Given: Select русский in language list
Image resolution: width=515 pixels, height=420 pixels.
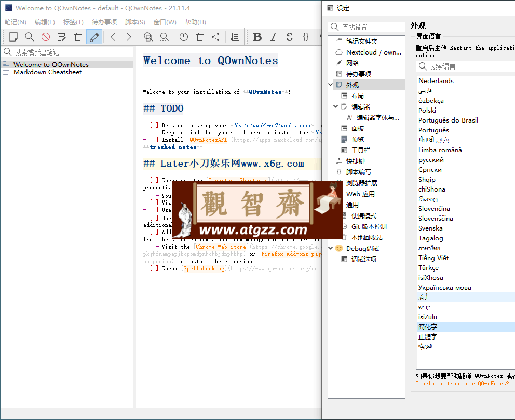Looking at the screenshot, I should 431,159.
